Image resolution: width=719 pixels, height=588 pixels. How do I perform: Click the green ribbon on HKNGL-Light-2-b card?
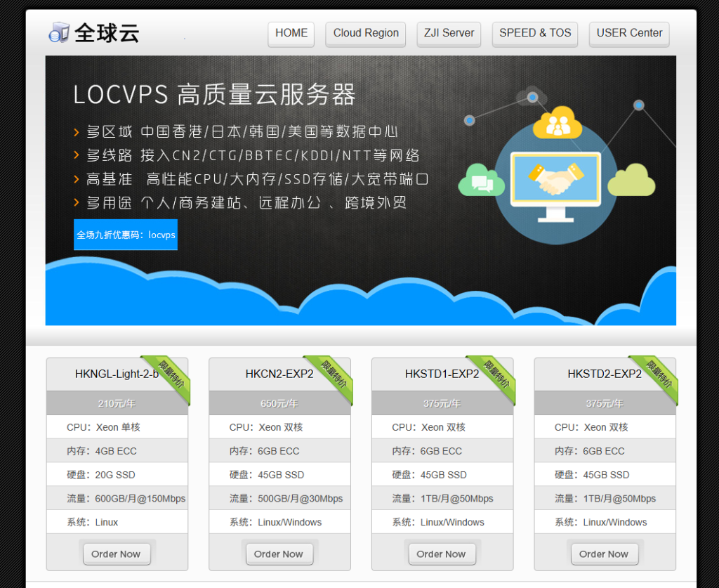coord(169,377)
